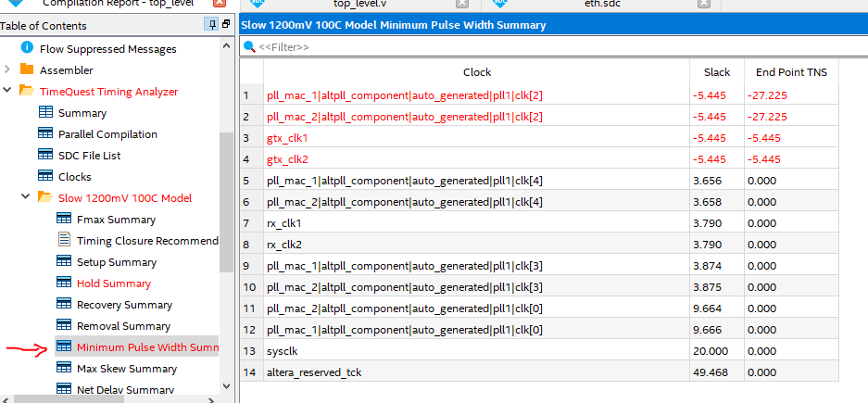Image resolution: width=868 pixels, height=403 pixels.
Task: Click the Fmax Summary table icon
Action: (x=64, y=220)
